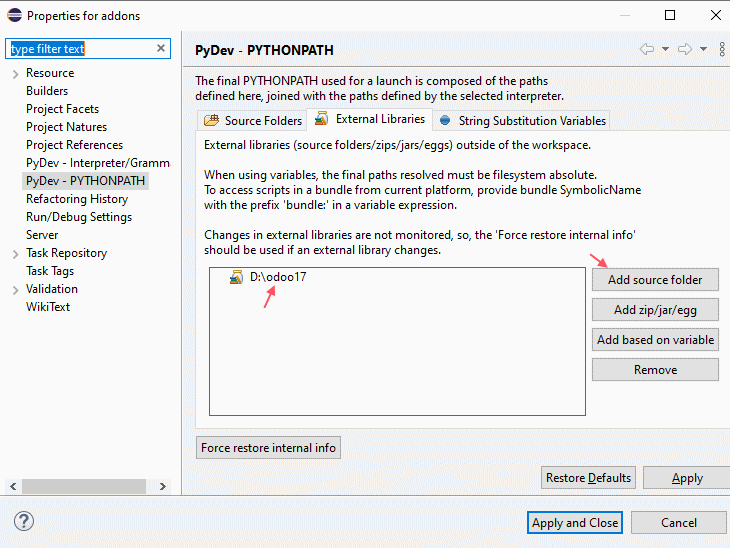Open the view menu dots icon
This screenshot has width=730, height=548.
coord(722,49)
